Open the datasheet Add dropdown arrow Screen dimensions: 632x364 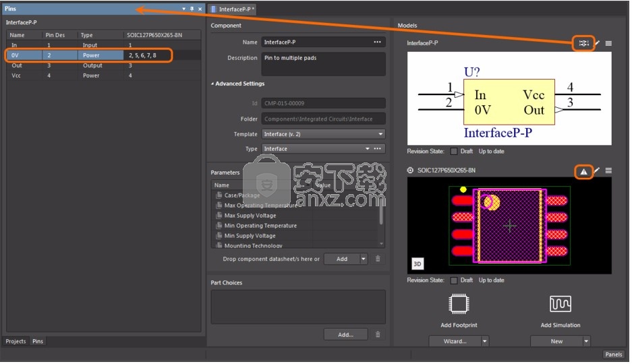click(363, 259)
